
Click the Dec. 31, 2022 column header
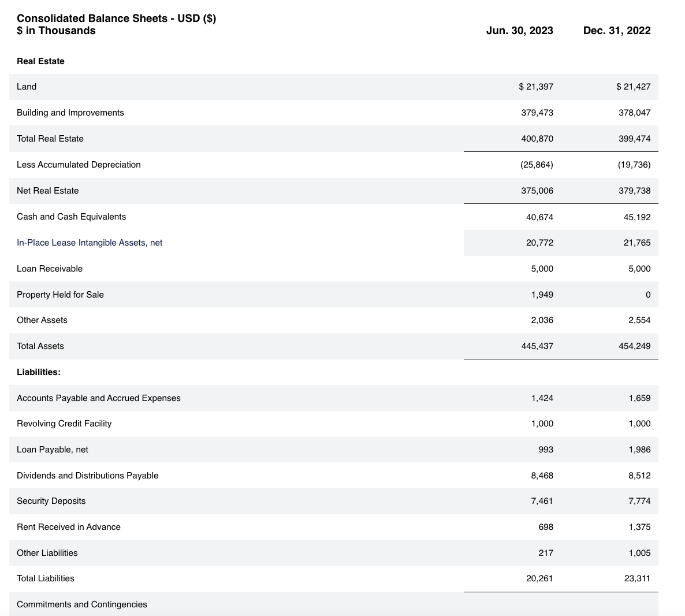[x=616, y=30]
